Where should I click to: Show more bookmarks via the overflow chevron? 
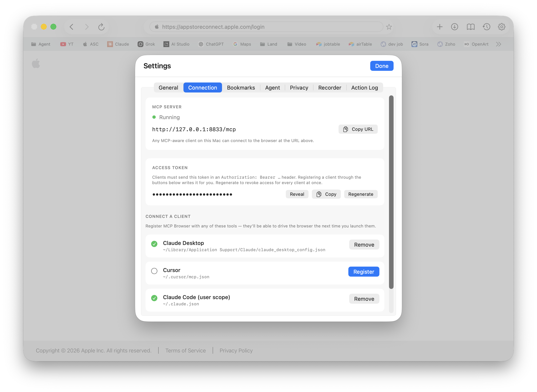point(499,44)
